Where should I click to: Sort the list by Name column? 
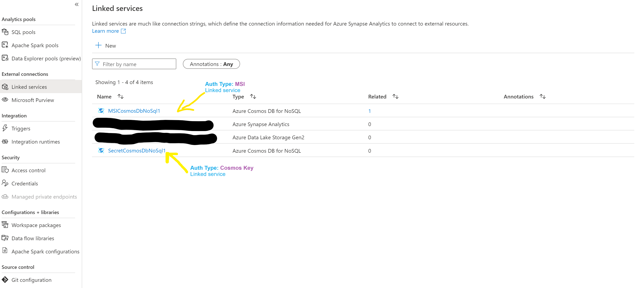tap(121, 96)
